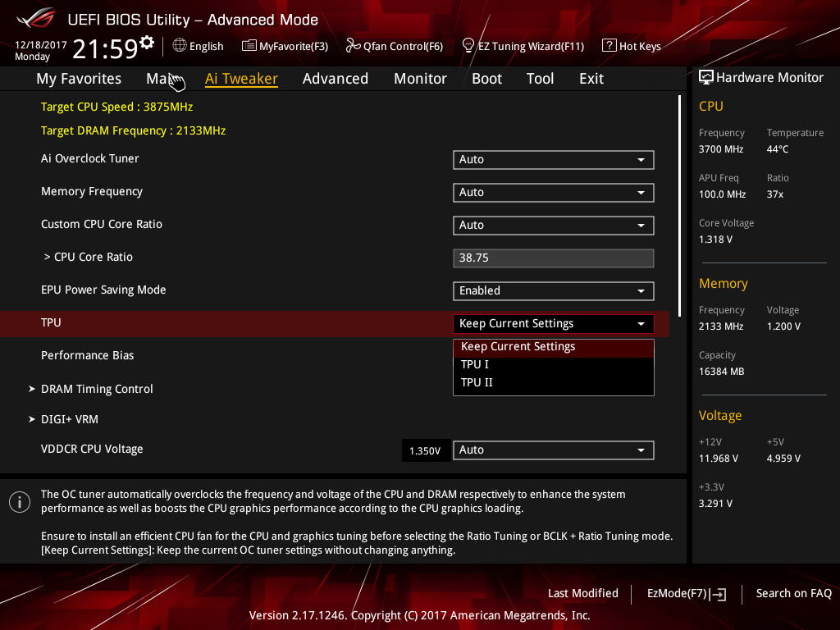Open the Memory Frequency dropdown
840x630 pixels.
coord(554,192)
